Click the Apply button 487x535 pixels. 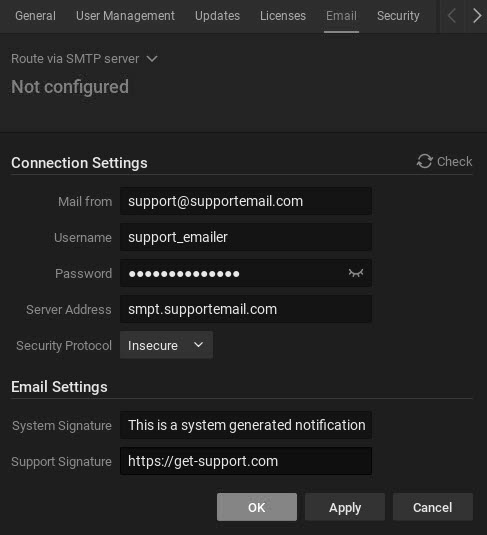coord(345,507)
